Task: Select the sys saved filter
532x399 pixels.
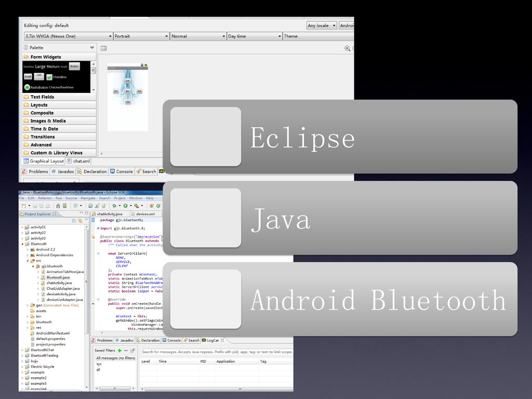Action: [99, 364]
